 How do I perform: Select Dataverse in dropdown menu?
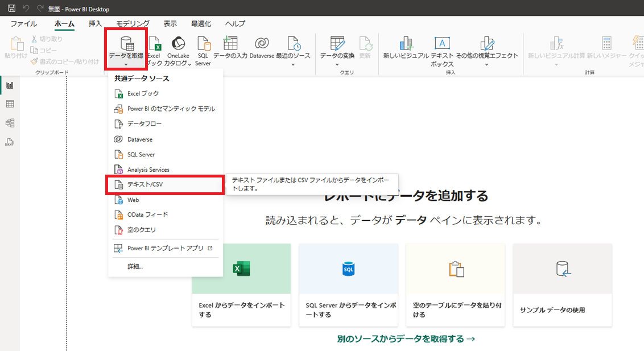(165, 139)
